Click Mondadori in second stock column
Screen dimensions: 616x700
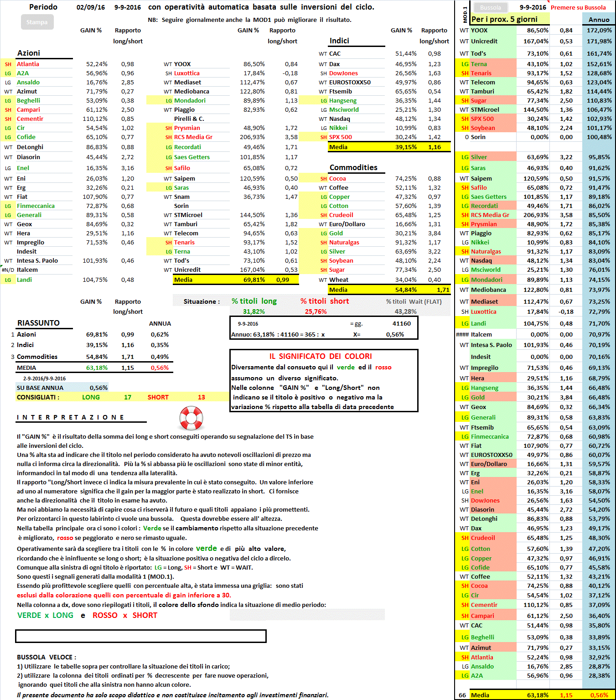click(x=190, y=100)
